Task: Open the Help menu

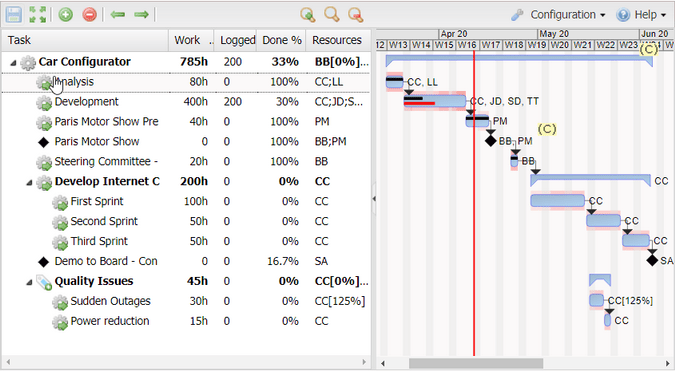Action: [641, 15]
